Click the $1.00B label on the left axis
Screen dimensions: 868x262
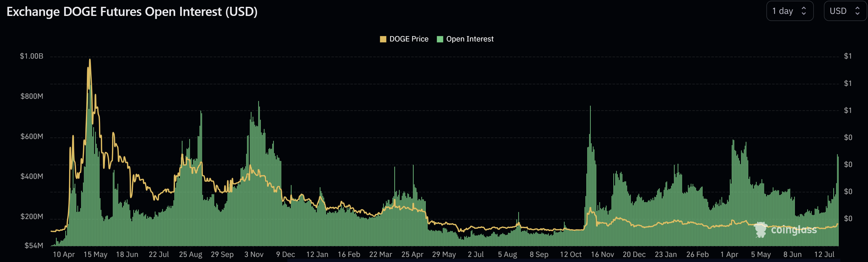tap(31, 56)
